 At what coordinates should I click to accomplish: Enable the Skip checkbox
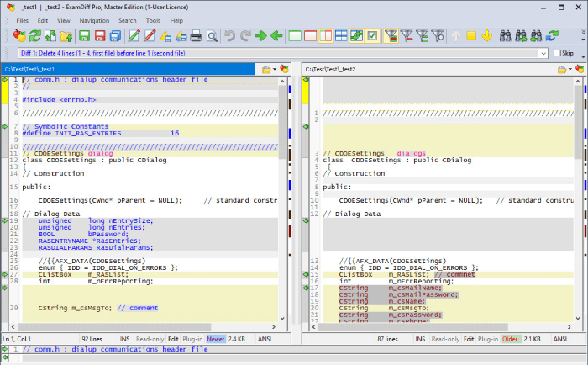(x=557, y=53)
